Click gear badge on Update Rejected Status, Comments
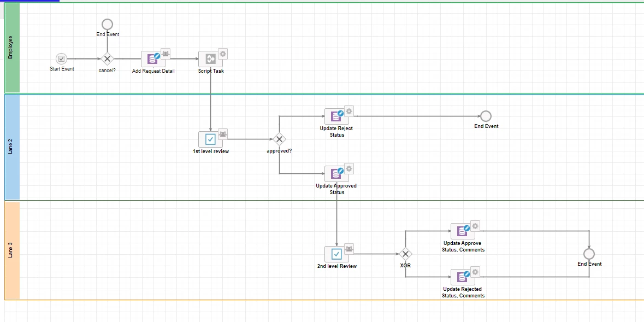The image size is (644, 322). point(475,271)
